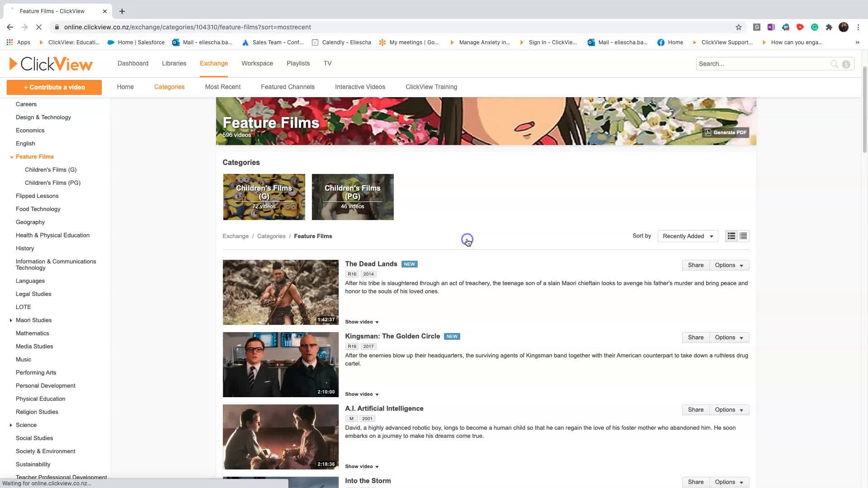Open the OneNote clipper extension

point(771,27)
